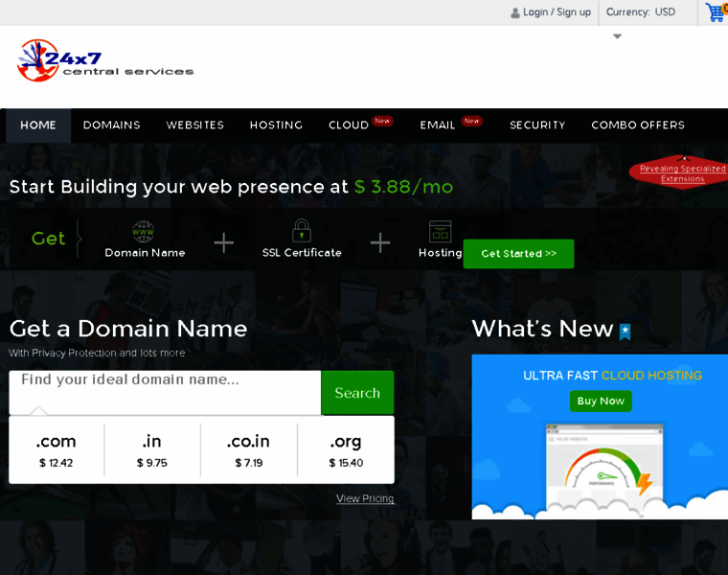This screenshot has width=728, height=575.
Task: Open the EMAIL menu
Action: tap(438, 125)
